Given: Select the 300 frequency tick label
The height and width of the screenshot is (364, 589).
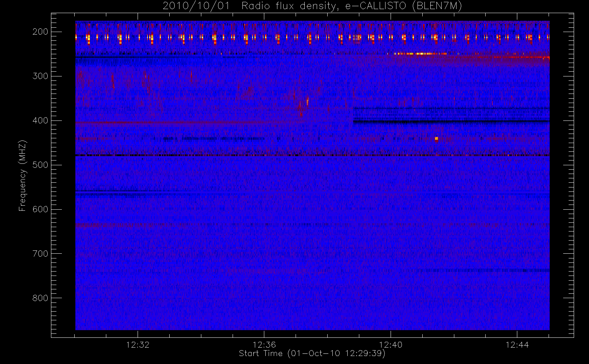Looking at the screenshot, I should tap(40, 76).
